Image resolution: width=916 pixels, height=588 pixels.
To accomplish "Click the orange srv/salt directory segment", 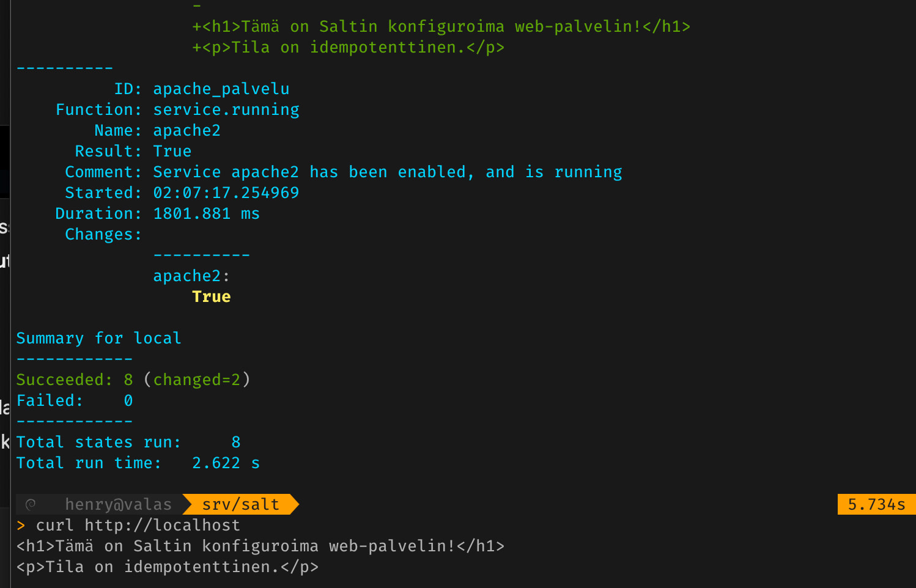I will 240,504.
